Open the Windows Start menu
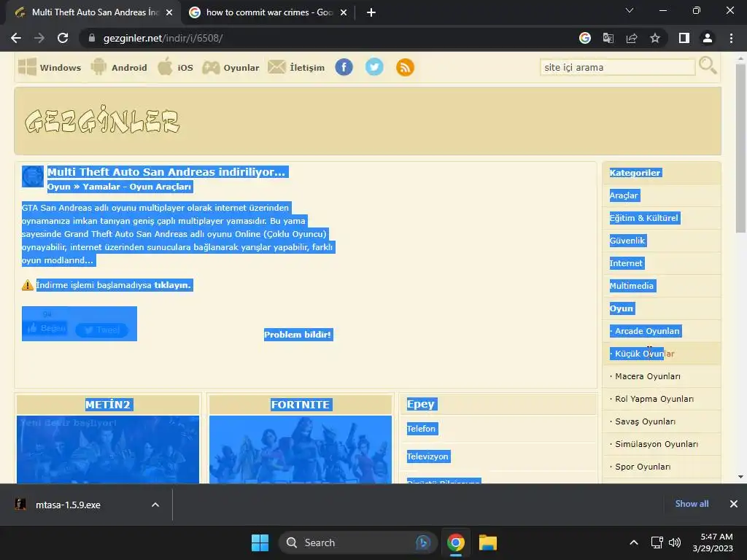This screenshot has height=560, width=747. pyautogui.click(x=260, y=542)
